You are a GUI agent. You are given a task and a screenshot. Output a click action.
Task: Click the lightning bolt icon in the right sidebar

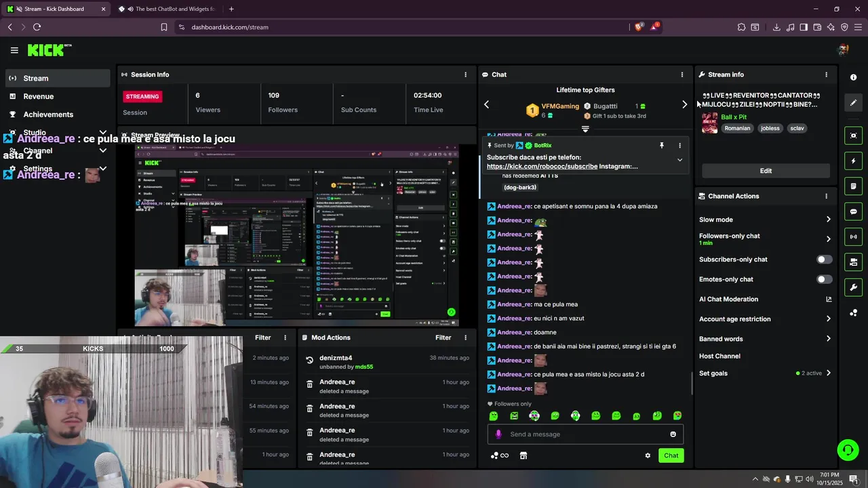[x=854, y=161]
